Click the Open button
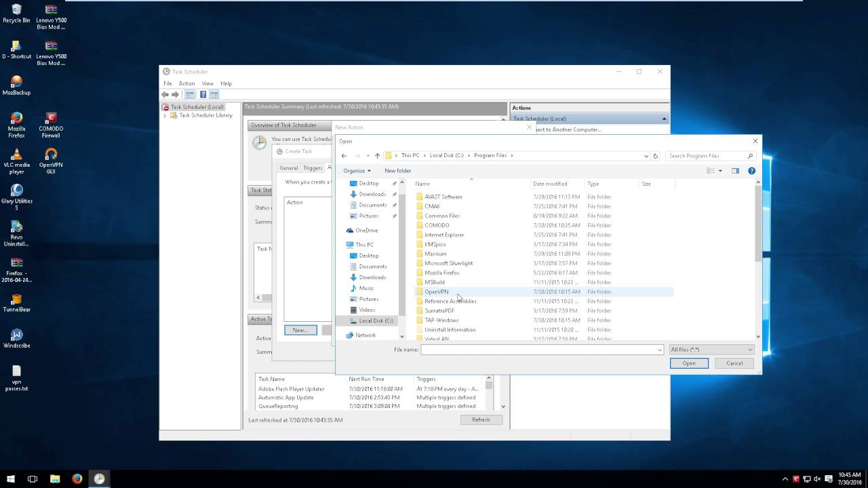The image size is (868, 488). pos(689,363)
